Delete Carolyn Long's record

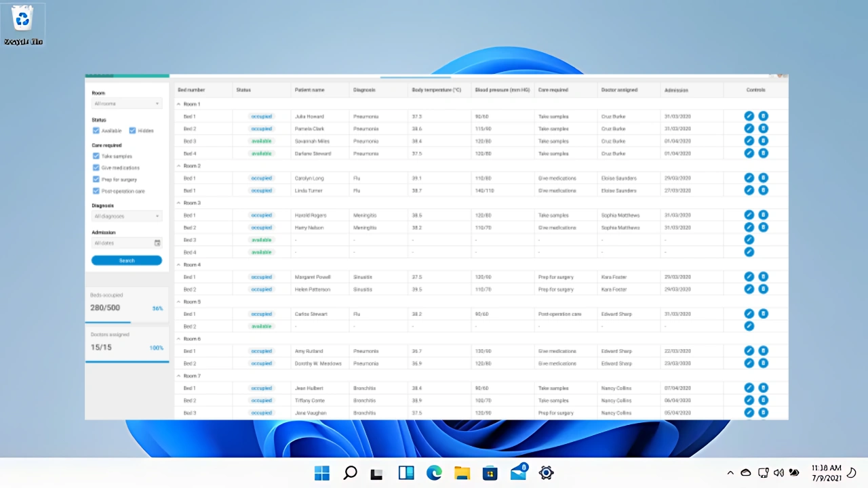pyautogui.click(x=763, y=178)
